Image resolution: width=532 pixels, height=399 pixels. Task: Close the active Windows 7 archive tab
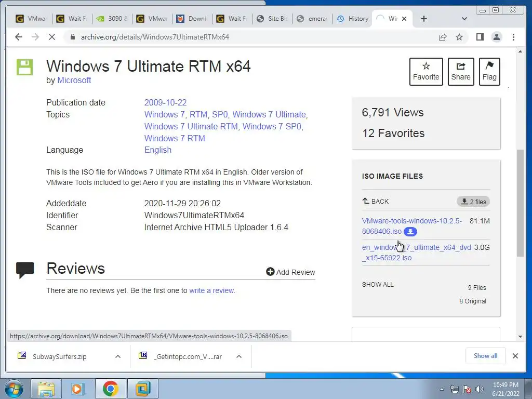click(x=404, y=19)
